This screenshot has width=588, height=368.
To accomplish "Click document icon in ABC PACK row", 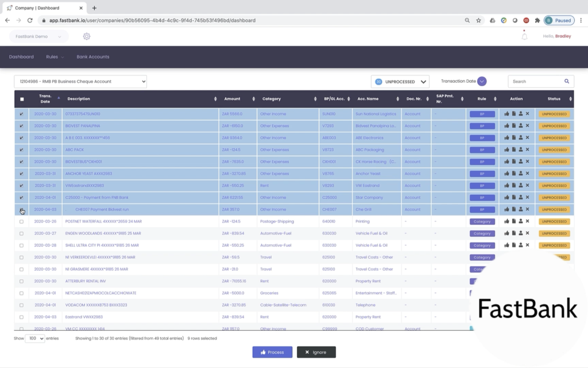I will [514, 149].
